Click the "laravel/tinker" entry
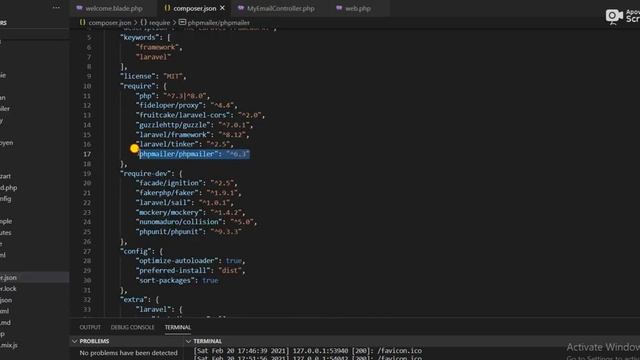The image size is (640, 360). (184, 144)
